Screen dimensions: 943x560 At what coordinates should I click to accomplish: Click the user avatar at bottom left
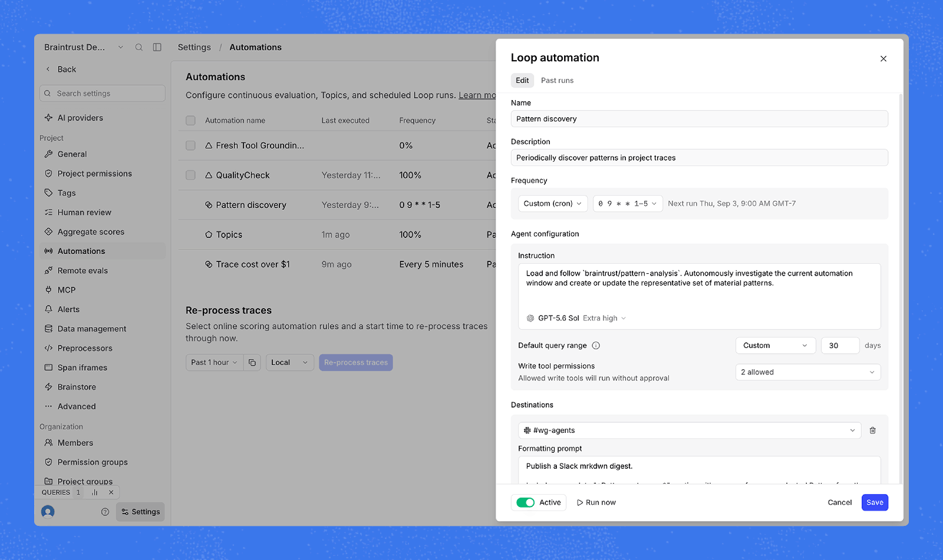click(x=48, y=512)
